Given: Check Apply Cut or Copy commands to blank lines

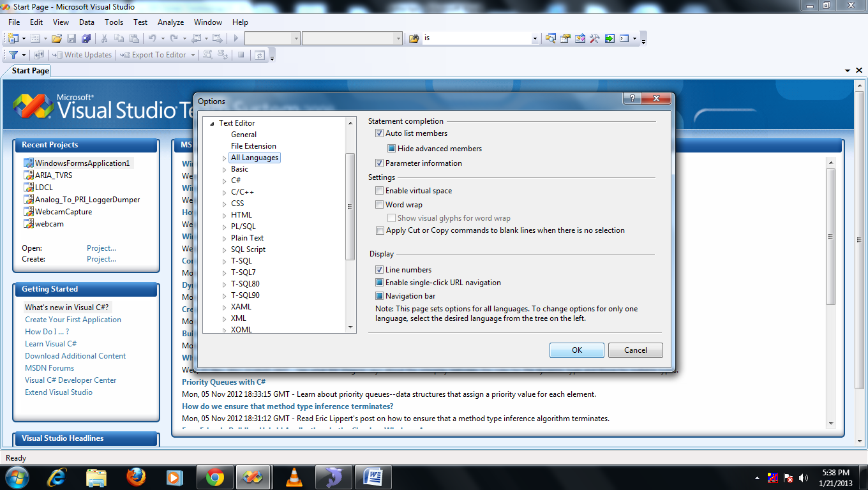Looking at the screenshot, I should pyautogui.click(x=380, y=230).
